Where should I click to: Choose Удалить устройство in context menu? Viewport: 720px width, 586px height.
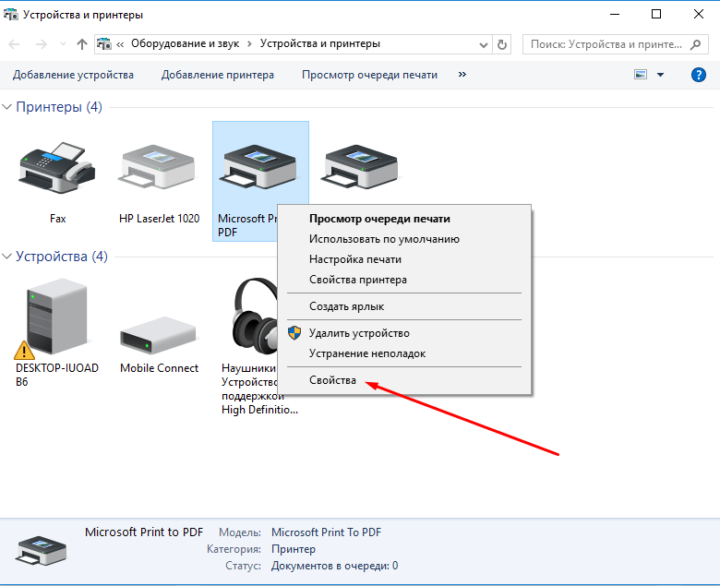359,333
